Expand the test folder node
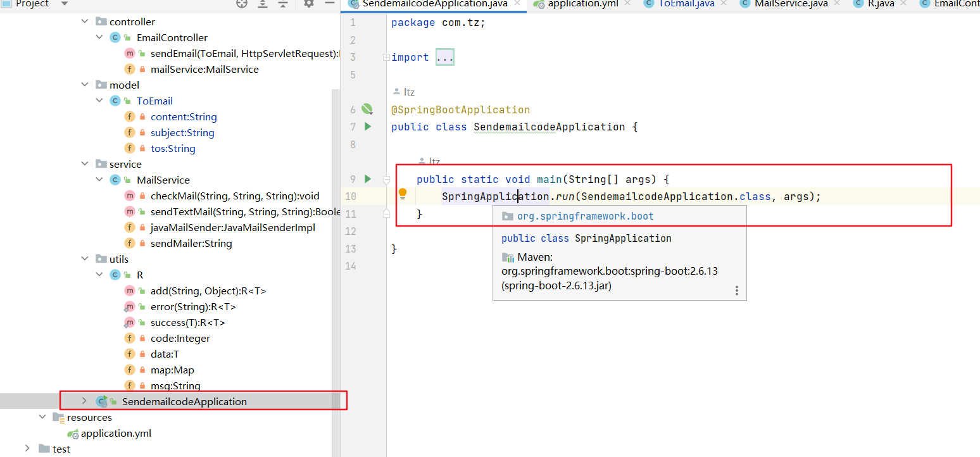 [x=27, y=449]
